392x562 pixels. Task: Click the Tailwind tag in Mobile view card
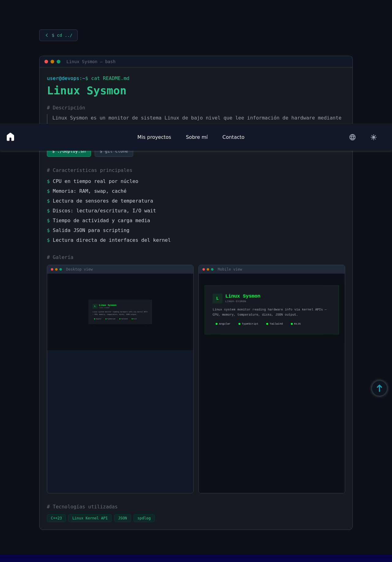pos(275,324)
